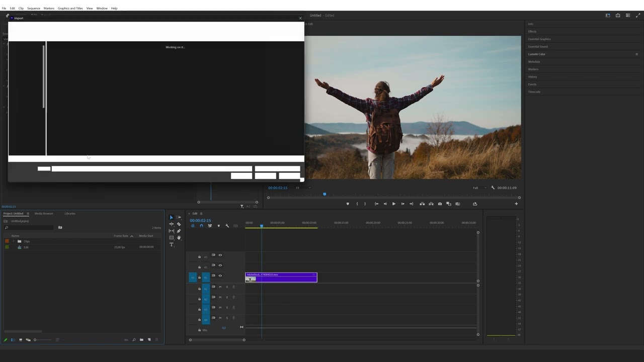Play the Program Monitor video
Viewport: 644px width, 362px height.
[x=393, y=204]
